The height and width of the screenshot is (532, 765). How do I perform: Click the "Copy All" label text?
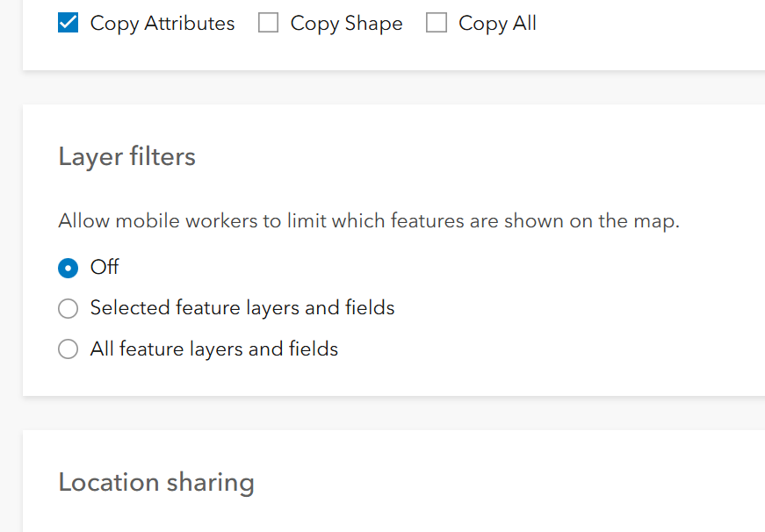click(x=497, y=24)
